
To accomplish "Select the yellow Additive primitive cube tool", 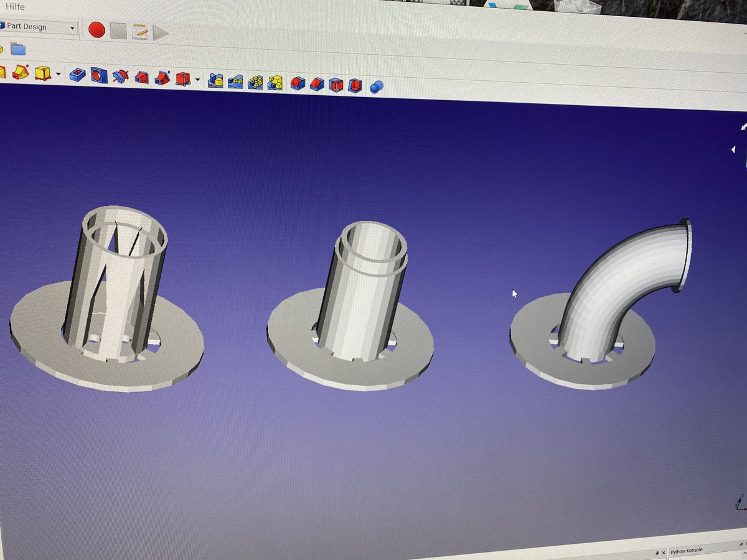I will [42, 73].
